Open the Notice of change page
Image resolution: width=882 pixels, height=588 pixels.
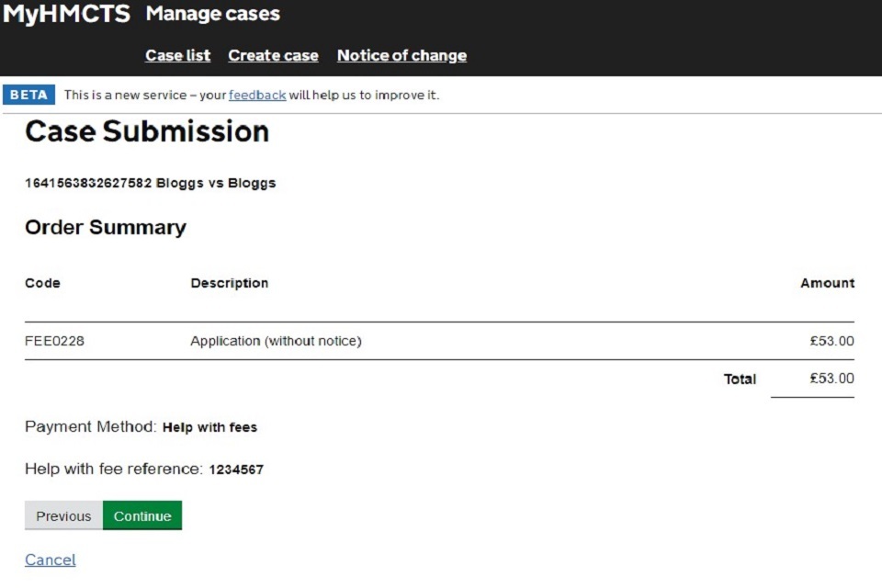pos(401,56)
